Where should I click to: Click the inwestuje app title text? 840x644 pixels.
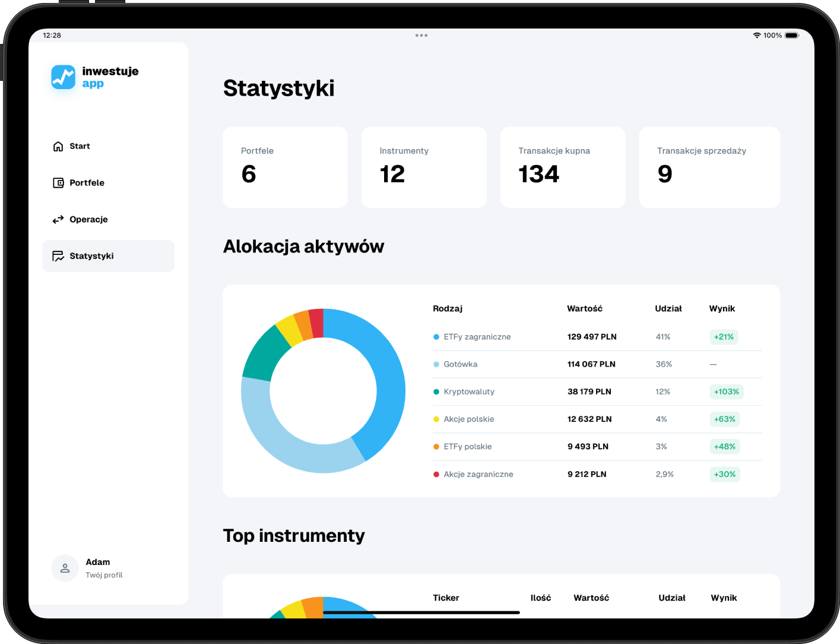pos(110,77)
